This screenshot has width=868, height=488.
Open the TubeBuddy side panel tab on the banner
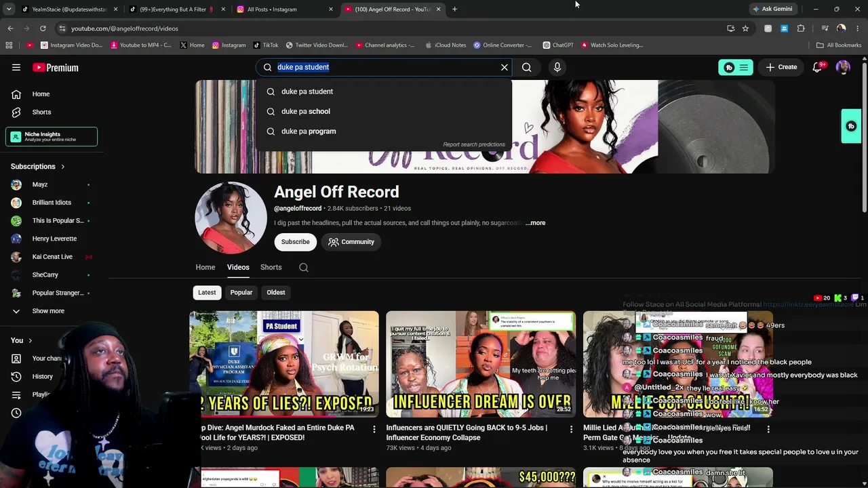pyautogui.click(x=851, y=126)
